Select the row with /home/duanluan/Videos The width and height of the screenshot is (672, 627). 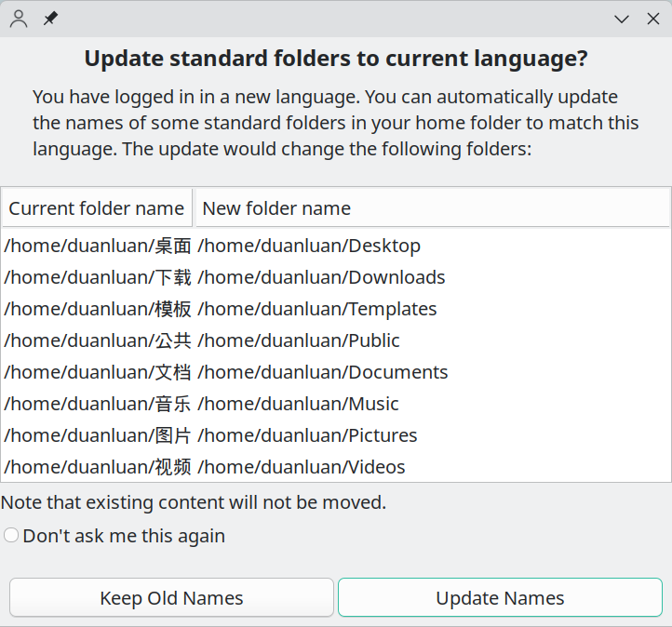click(336, 467)
